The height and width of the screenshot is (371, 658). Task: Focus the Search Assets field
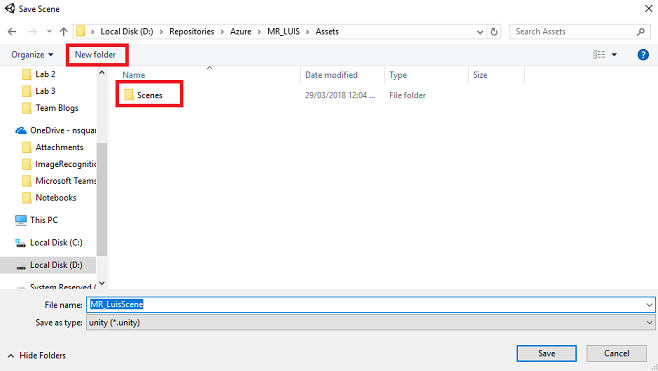coord(580,31)
